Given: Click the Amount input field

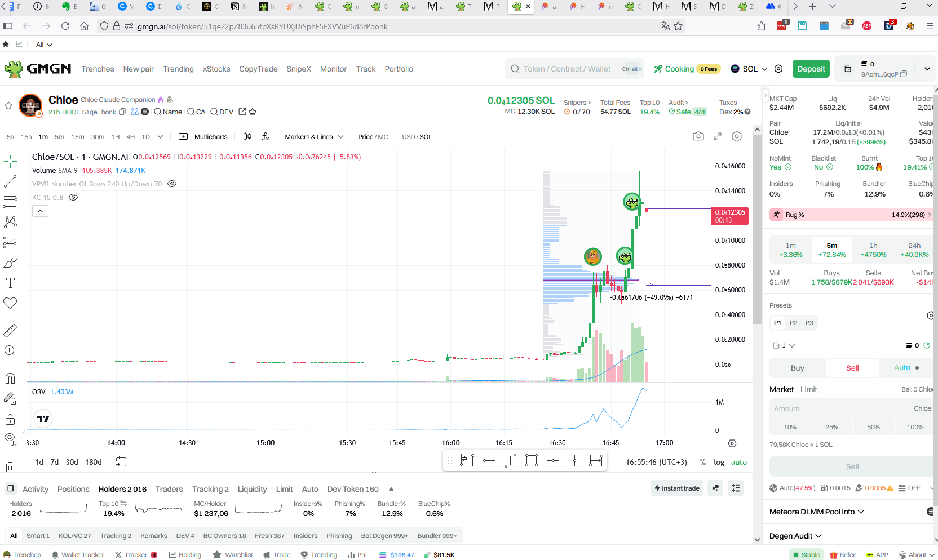Looking at the screenshot, I should click(851, 408).
